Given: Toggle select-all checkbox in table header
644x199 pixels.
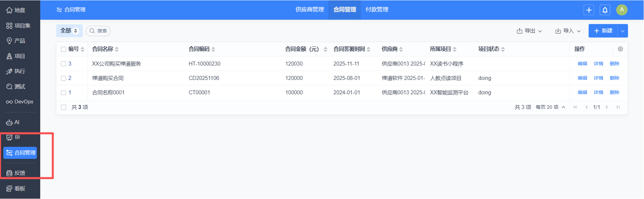Looking at the screenshot, I should (x=63, y=49).
